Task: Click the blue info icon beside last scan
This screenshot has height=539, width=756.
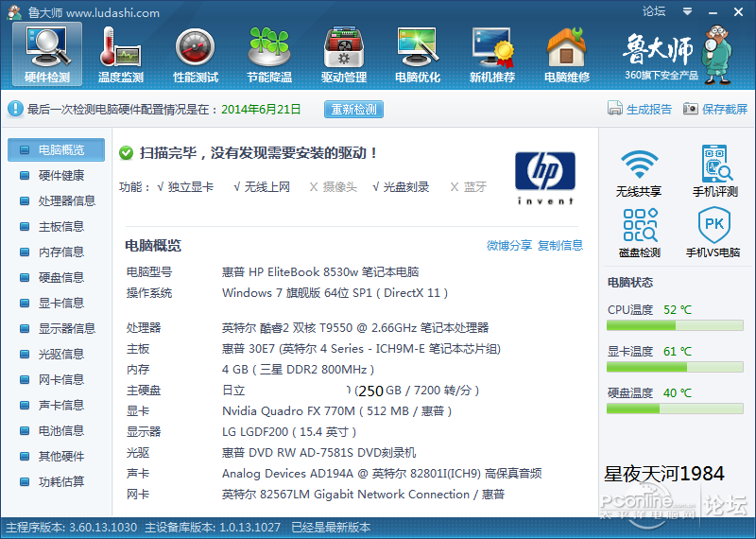Action: [15, 109]
